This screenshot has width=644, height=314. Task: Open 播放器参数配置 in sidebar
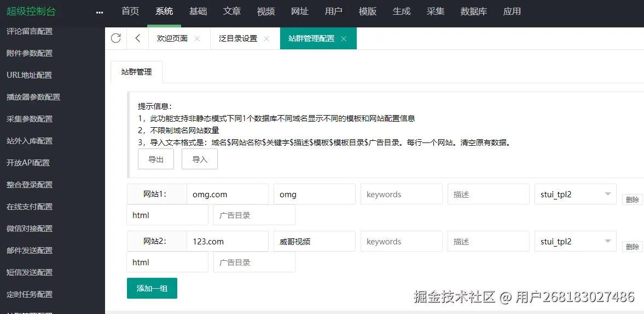coord(34,97)
